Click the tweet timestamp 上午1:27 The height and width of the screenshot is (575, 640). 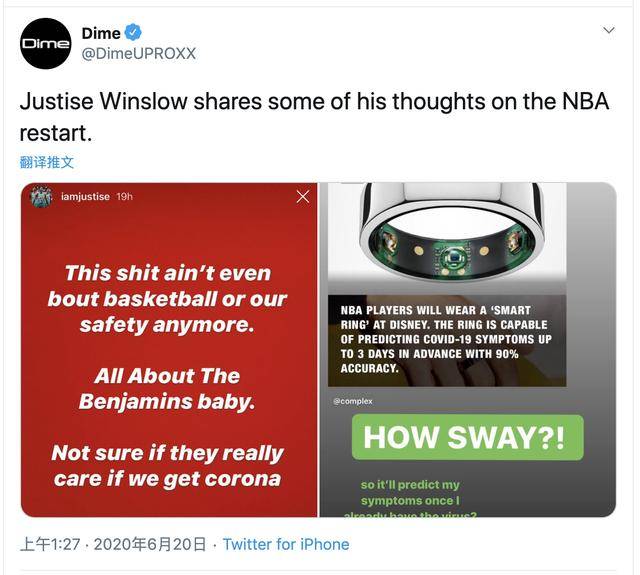pos(50,544)
